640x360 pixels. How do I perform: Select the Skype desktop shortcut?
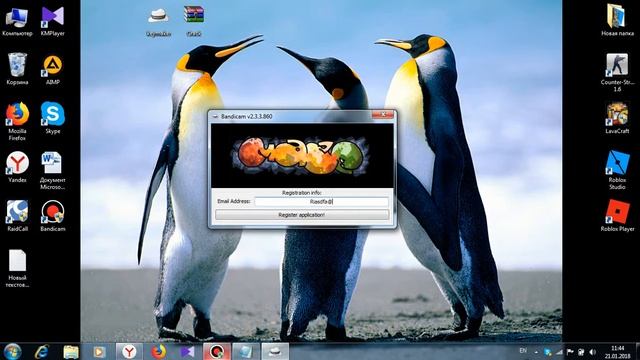coord(53,118)
